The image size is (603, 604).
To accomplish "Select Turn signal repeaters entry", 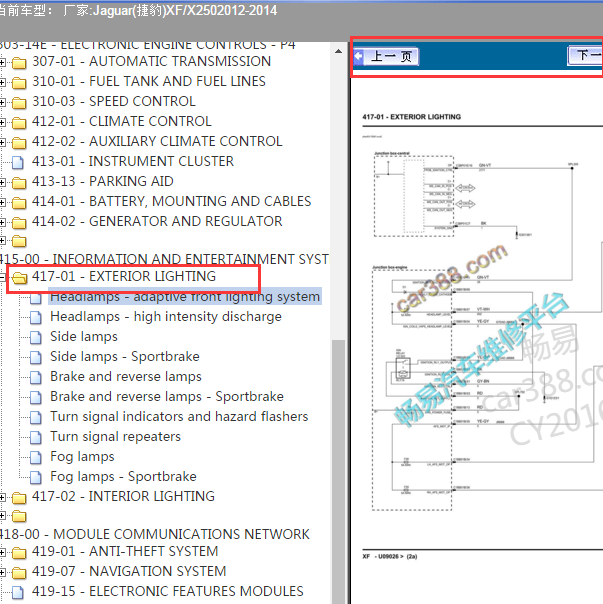I will click(115, 437).
